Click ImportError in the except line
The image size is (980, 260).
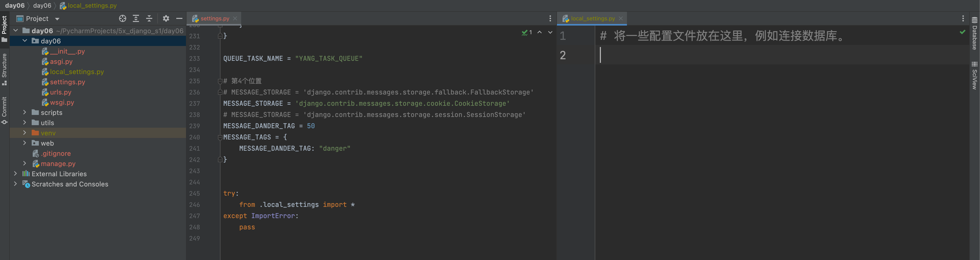pos(273,216)
